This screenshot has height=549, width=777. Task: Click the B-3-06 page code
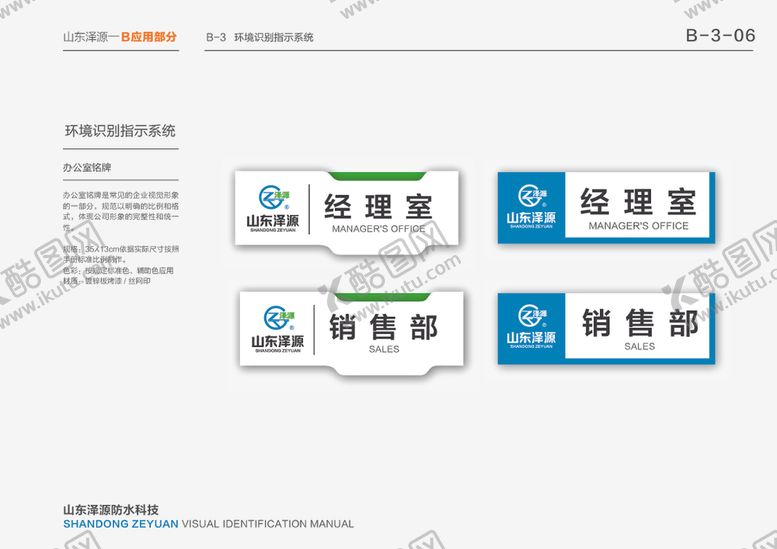tap(721, 35)
